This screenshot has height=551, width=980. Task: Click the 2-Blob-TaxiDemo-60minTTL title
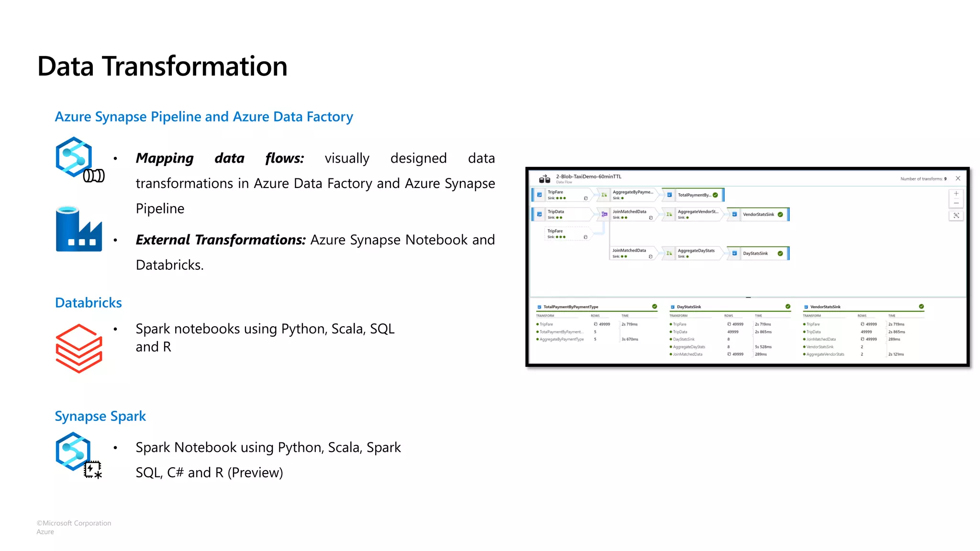click(x=589, y=176)
